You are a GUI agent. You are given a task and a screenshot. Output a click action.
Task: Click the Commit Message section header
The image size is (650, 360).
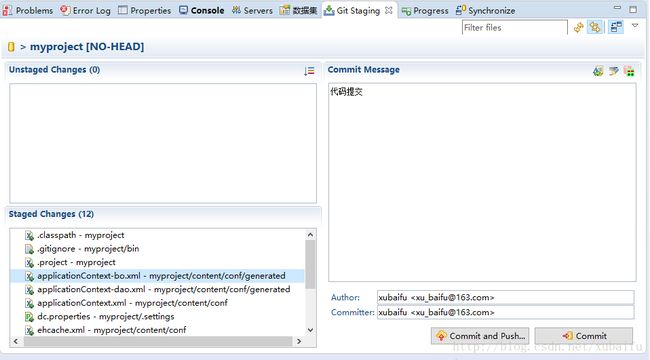[364, 70]
